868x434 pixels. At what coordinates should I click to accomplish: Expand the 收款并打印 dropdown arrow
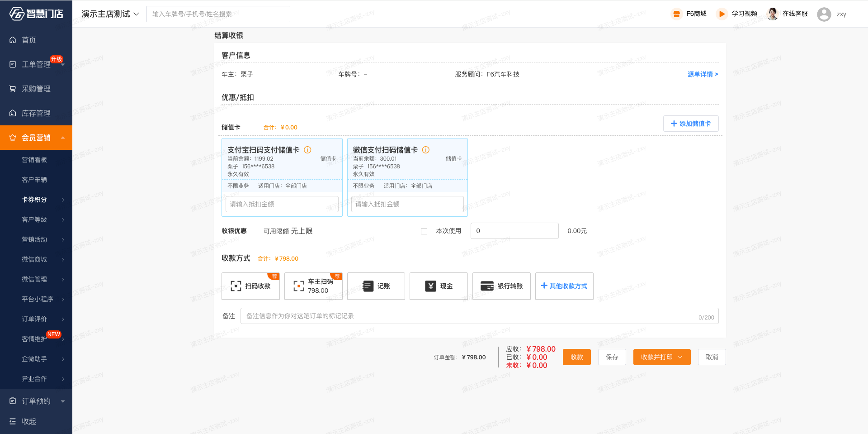[x=680, y=357]
